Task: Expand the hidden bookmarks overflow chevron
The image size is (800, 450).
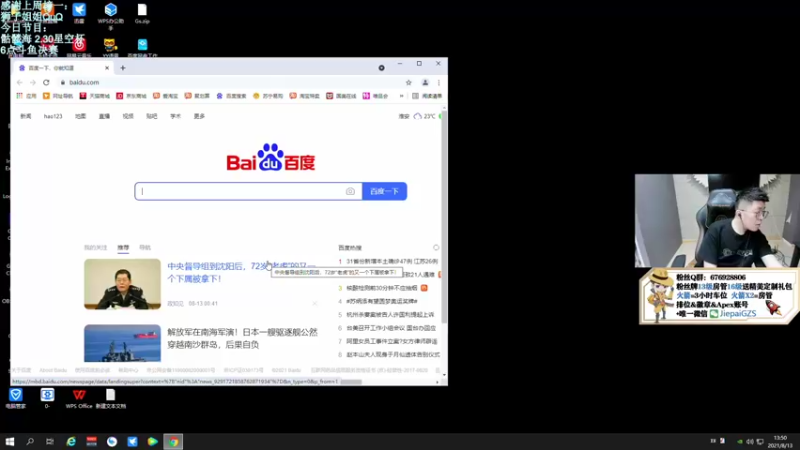Action: coord(402,96)
